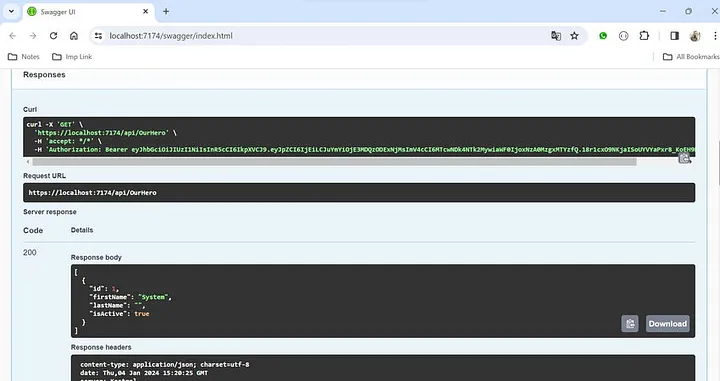Image resolution: width=720 pixels, height=381 pixels.
Task: Copy the response body to clipboard
Action: tap(630, 324)
